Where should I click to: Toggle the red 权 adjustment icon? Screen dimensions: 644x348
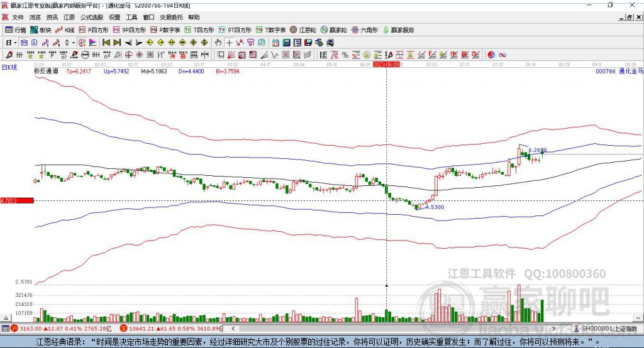pyautogui.click(x=82, y=43)
